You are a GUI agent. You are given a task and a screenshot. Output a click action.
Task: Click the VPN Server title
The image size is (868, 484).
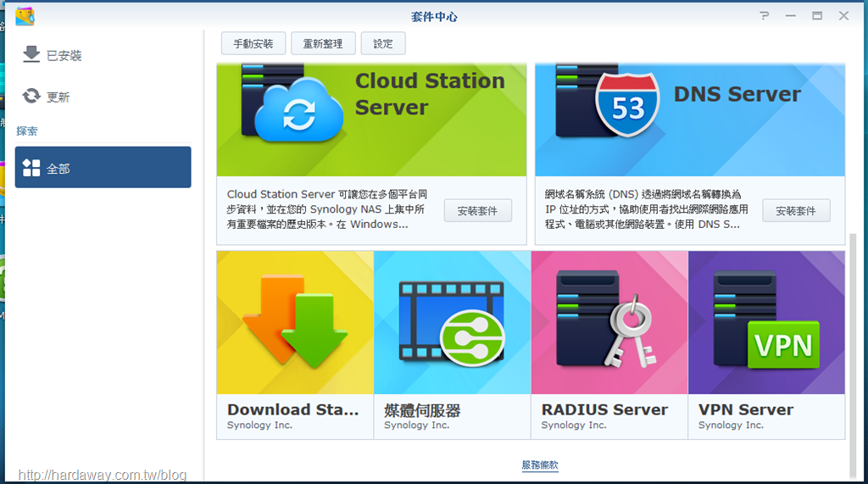coord(746,409)
